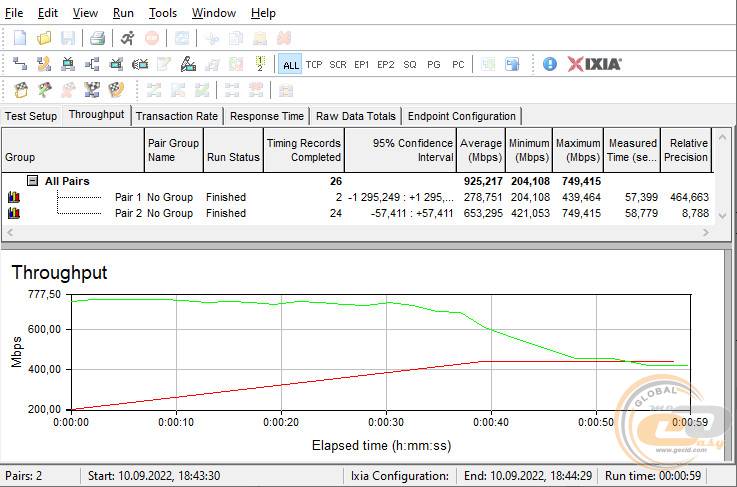Click the blue information circle icon
This screenshot has height=487, width=737.
tap(549, 64)
